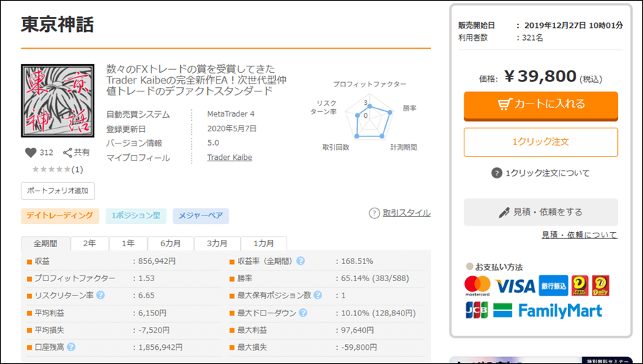Click ポートフォリオ追加 button

pyautogui.click(x=58, y=191)
